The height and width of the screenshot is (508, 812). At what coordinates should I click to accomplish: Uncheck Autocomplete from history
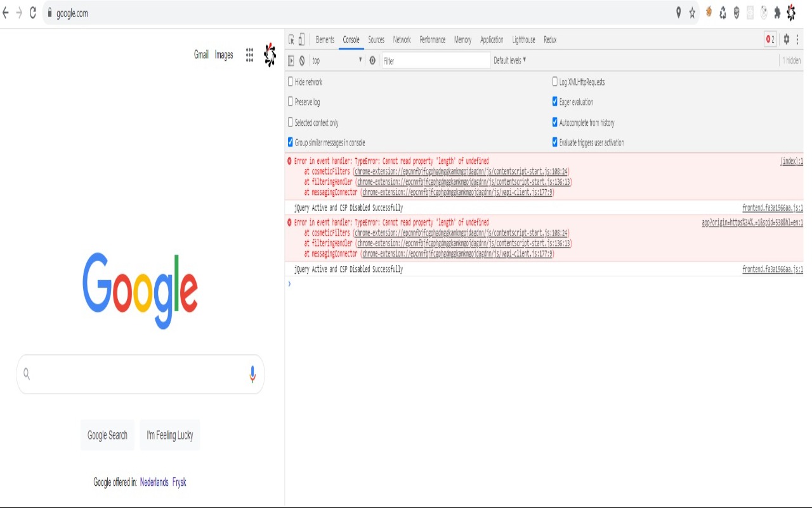(555, 122)
